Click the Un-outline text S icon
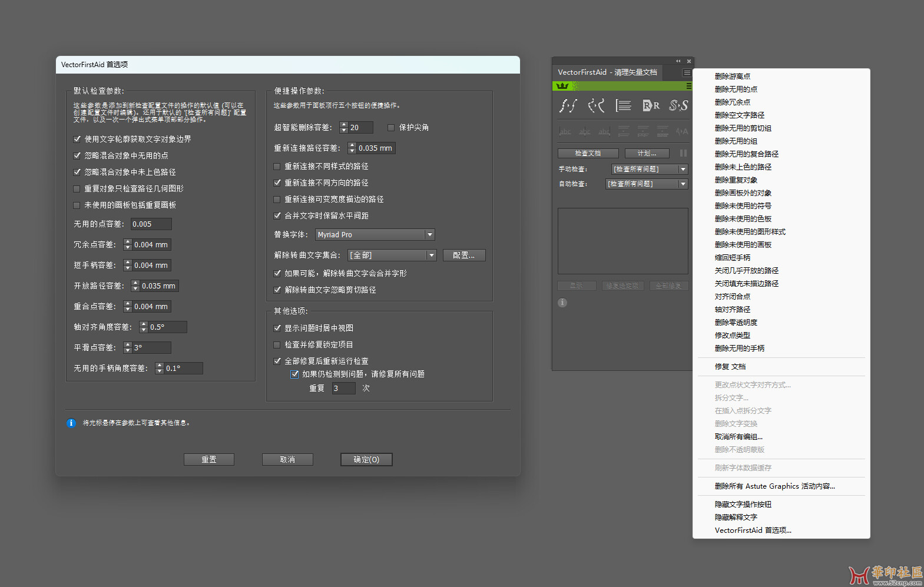The height and width of the screenshot is (587, 924). coord(678,105)
